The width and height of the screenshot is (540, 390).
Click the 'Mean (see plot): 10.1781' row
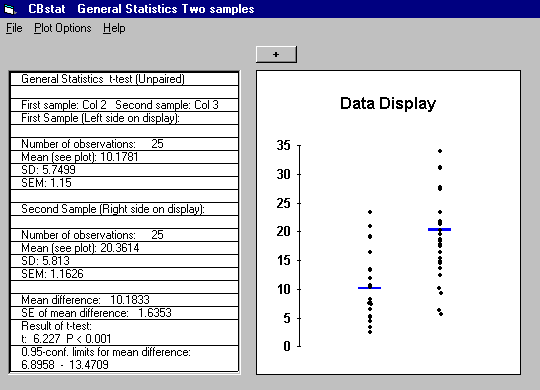click(124, 157)
